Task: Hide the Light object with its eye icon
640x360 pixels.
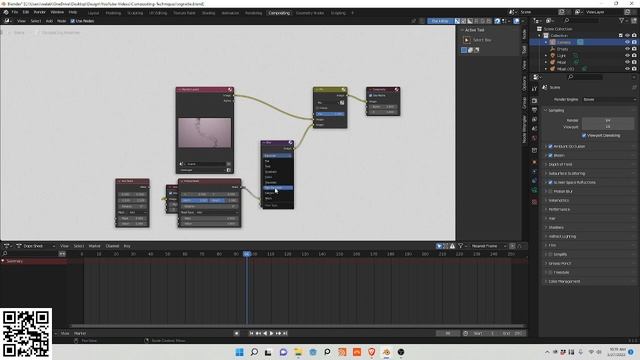Action: click(x=627, y=55)
